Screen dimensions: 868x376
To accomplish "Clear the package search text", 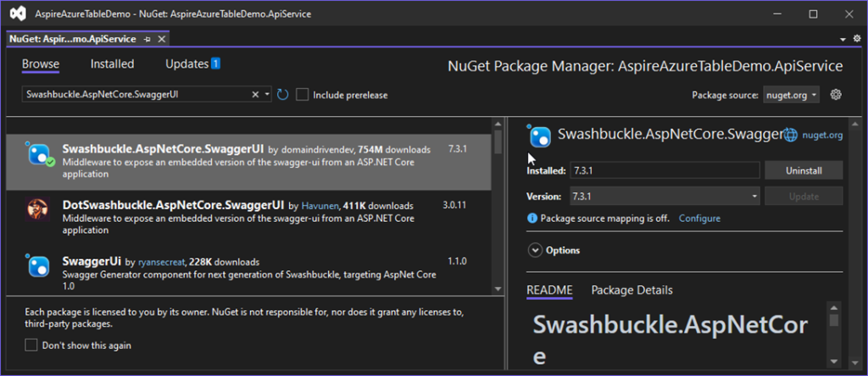I will tap(255, 95).
